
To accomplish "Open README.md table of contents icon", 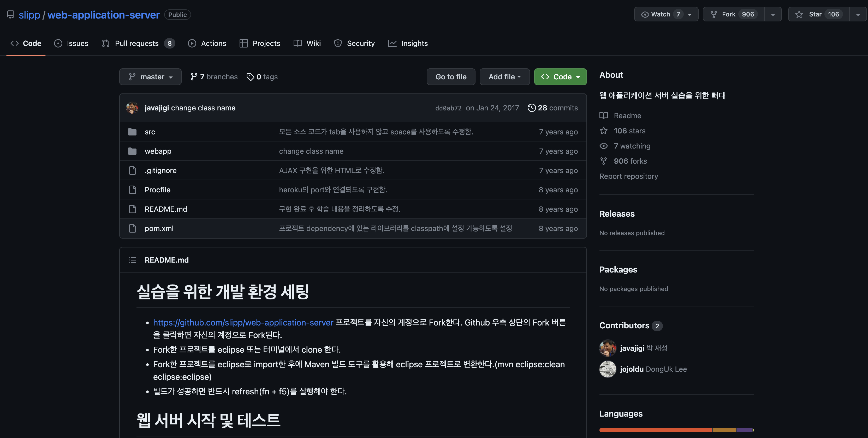I will [132, 260].
